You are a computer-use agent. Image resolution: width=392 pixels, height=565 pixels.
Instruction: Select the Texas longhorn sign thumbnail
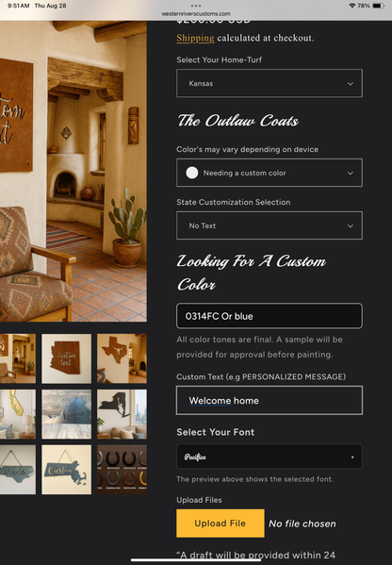[122, 358]
